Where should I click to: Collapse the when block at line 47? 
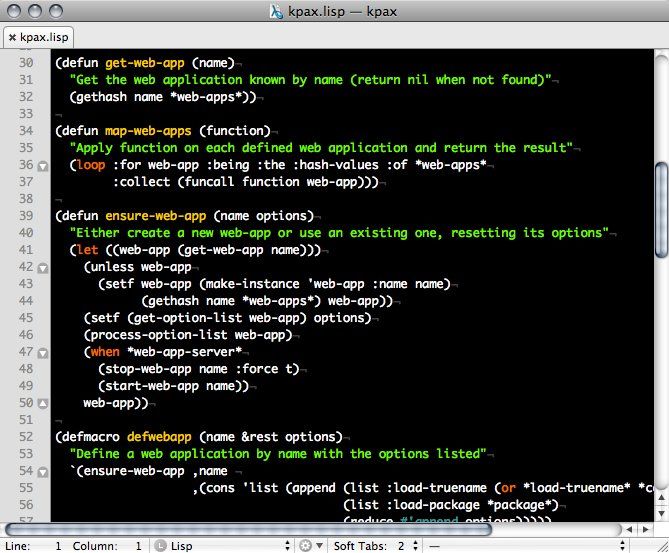(x=42, y=352)
